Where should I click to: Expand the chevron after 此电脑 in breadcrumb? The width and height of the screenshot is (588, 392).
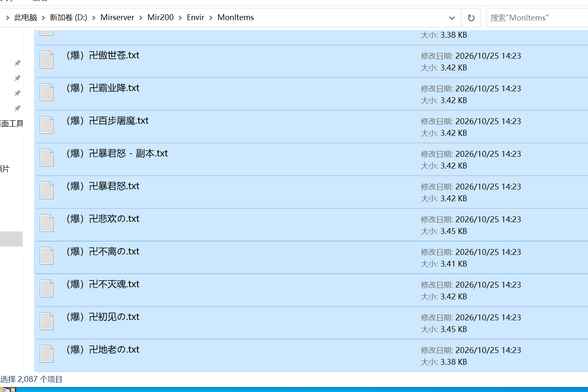pyautogui.click(x=43, y=18)
